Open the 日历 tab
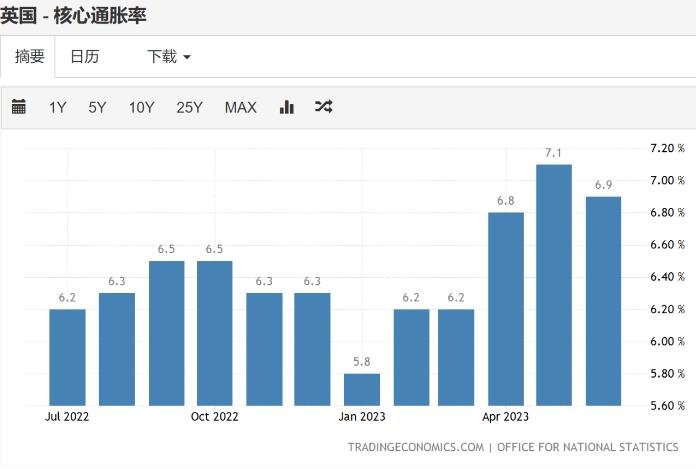698x469 pixels. (x=84, y=57)
